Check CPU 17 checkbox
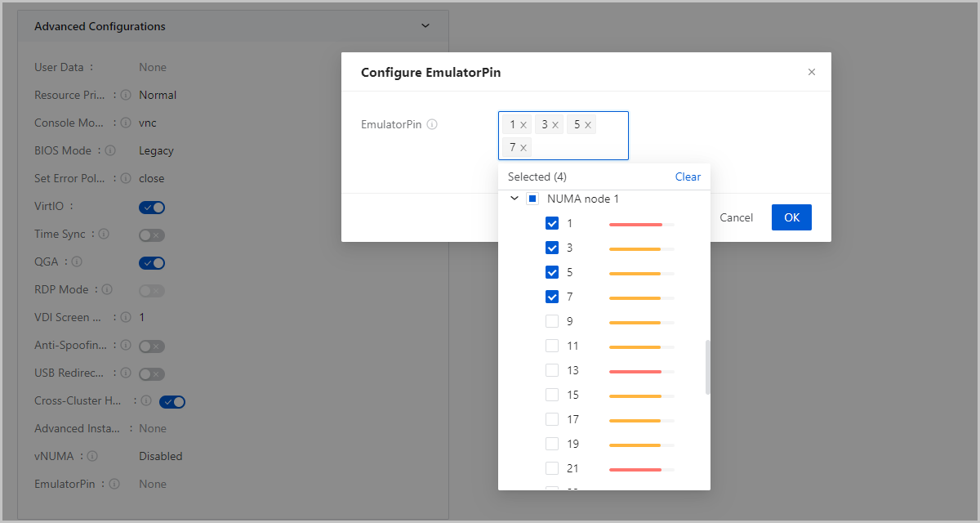 pyautogui.click(x=552, y=419)
